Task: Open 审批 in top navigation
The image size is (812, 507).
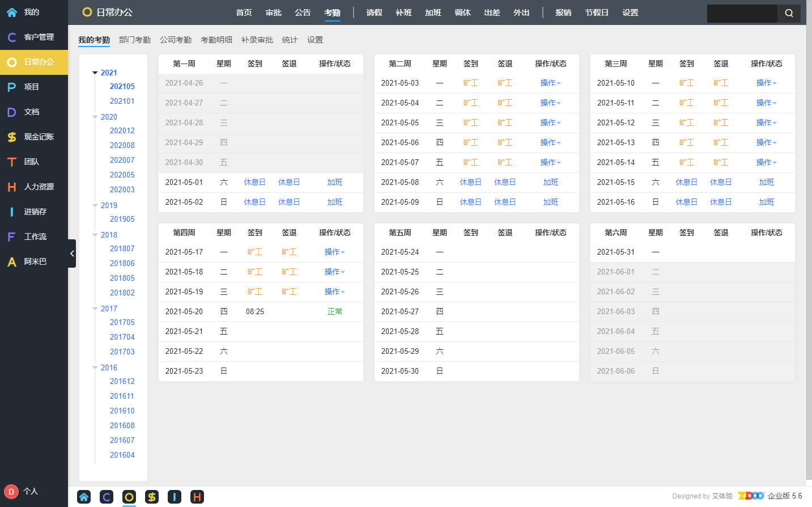Action: coord(273,12)
